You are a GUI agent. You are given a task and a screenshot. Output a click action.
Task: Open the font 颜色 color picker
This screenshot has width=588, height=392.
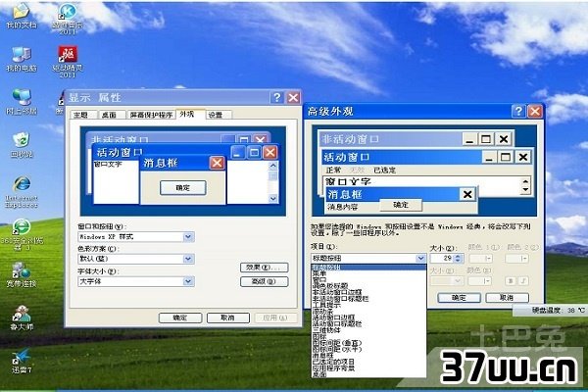tap(479, 281)
